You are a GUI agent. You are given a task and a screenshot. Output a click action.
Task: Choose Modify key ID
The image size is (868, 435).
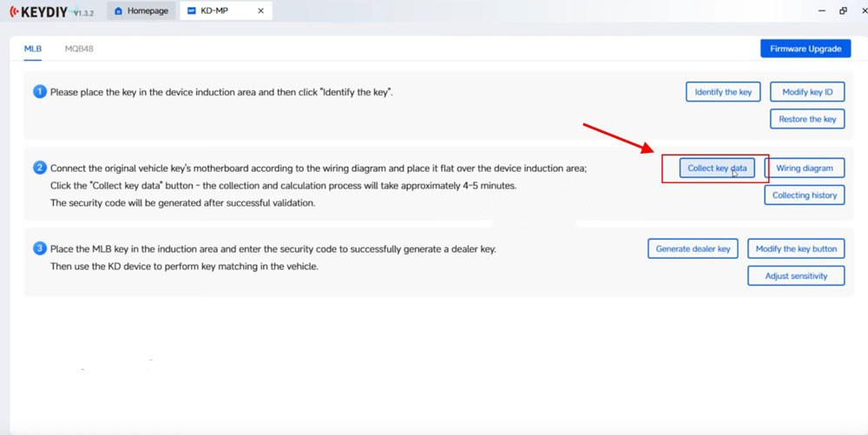807,92
